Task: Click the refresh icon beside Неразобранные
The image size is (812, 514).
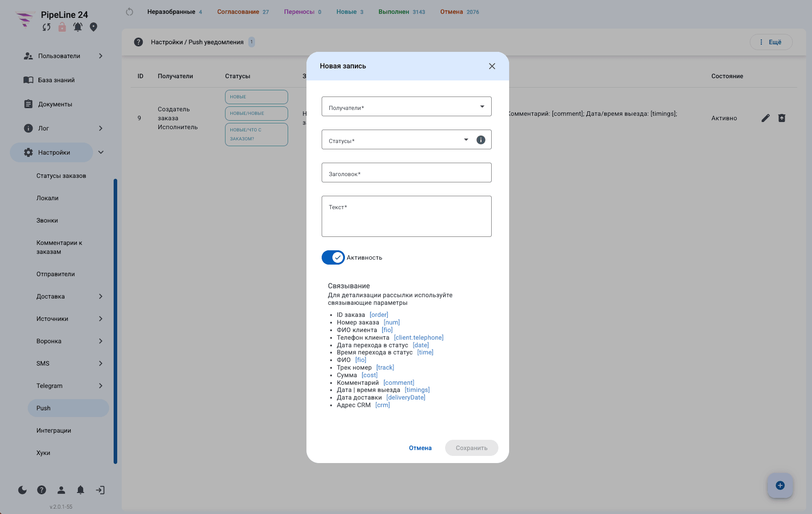Action: point(130,12)
